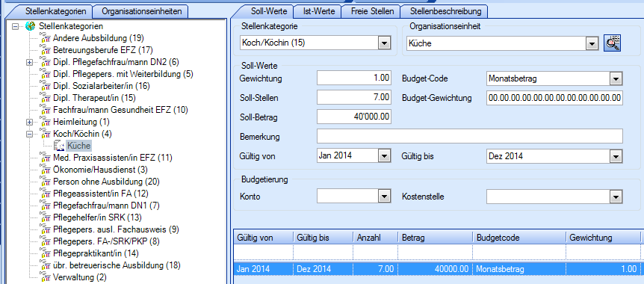The width and height of the screenshot is (644, 284).
Task: Select Person ohne Ausbildung (20)
Action: pos(106,182)
